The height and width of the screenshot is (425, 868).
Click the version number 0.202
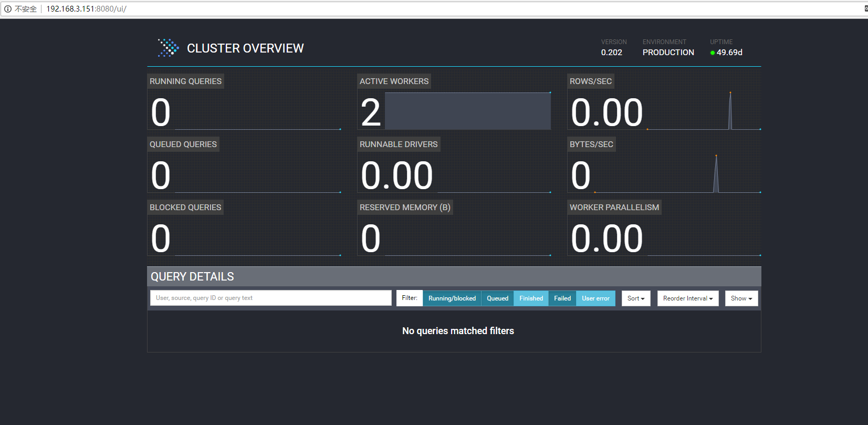pos(611,53)
